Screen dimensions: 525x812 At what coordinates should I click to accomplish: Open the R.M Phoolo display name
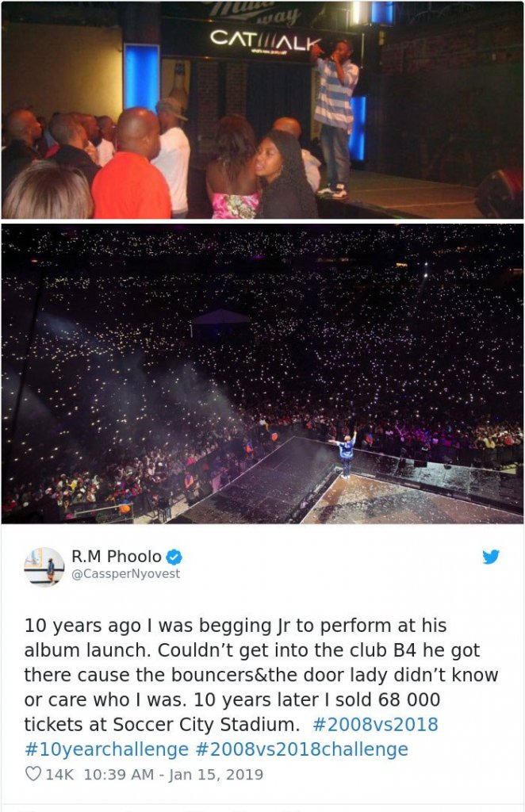(117, 557)
